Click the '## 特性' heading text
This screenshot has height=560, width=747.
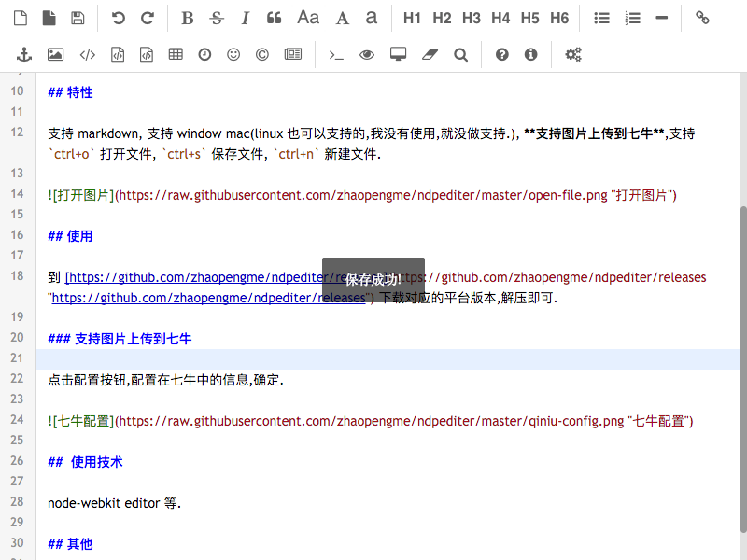pos(70,92)
